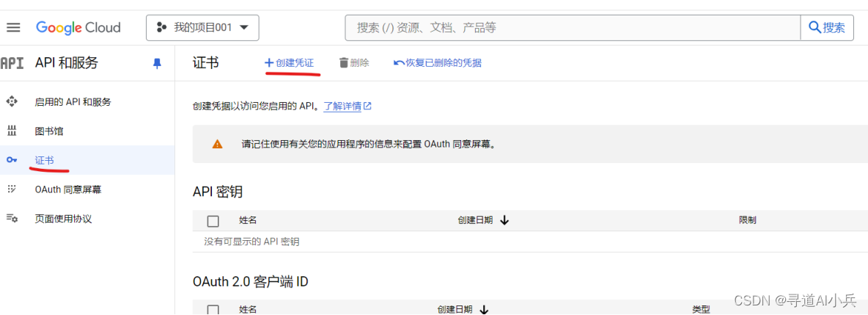Click the undo arrow icon of 恢复已删除的凭据
The image size is (868, 315).
pos(399,63)
